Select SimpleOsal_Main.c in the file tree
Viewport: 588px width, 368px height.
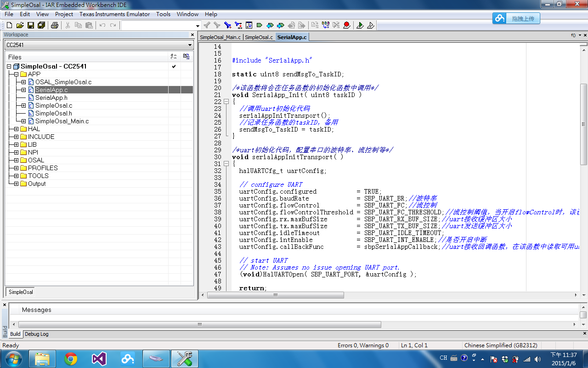click(x=62, y=121)
